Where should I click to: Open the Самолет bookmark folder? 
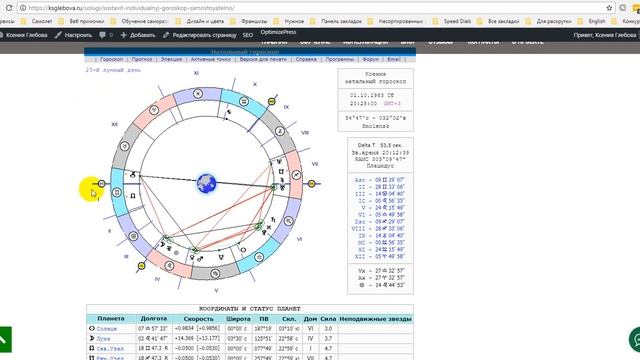37,21
